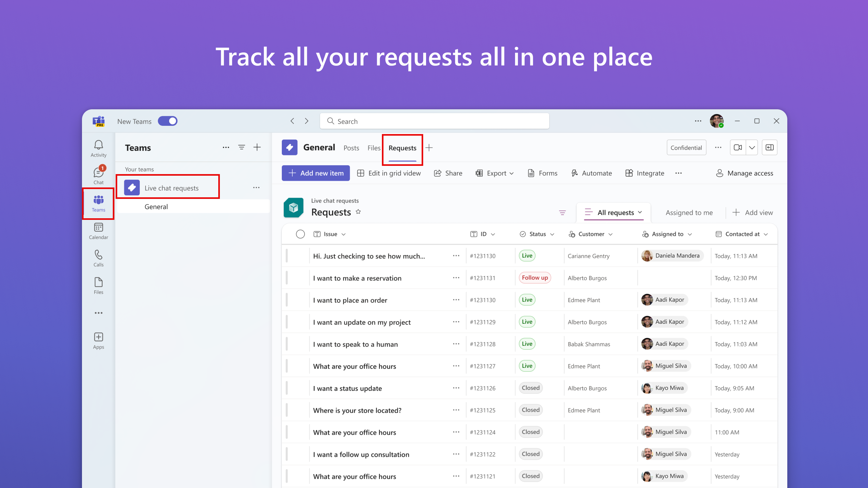868x488 pixels.
Task: Expand the Customer column menu
Action: coord(610,234)
